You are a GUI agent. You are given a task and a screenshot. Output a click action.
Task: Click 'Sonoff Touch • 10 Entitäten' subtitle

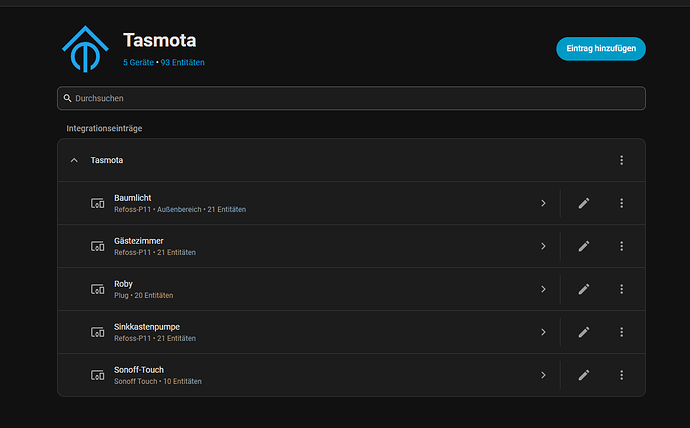[158, 381]
